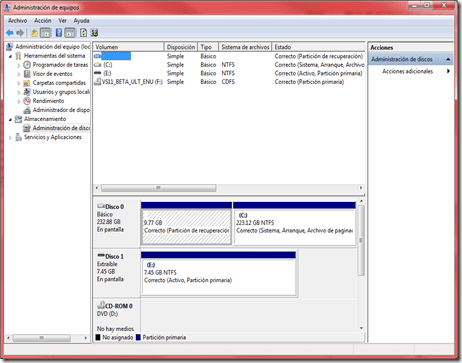Expand the Servicios y Aplicaciones node
The height and width of the screenshot is (363, 462).
(x=10, y=137)
